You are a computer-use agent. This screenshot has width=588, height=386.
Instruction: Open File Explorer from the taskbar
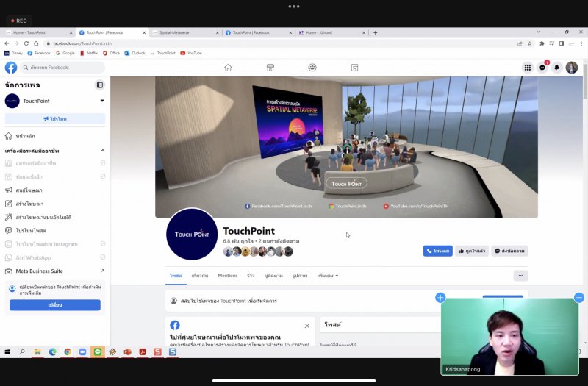37,352
